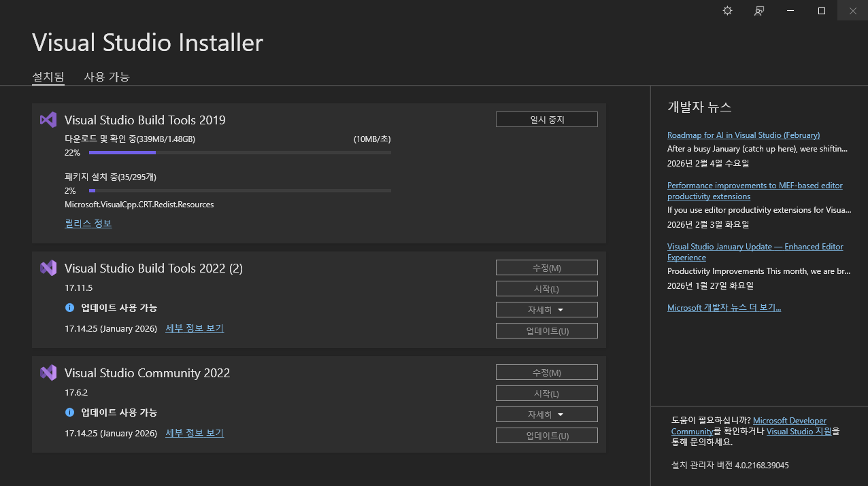The width and height of the screenshot is (868, 486).
Task: Open 세부 정보 보기 link for Build Tools 2022
Action: point(195,328)
